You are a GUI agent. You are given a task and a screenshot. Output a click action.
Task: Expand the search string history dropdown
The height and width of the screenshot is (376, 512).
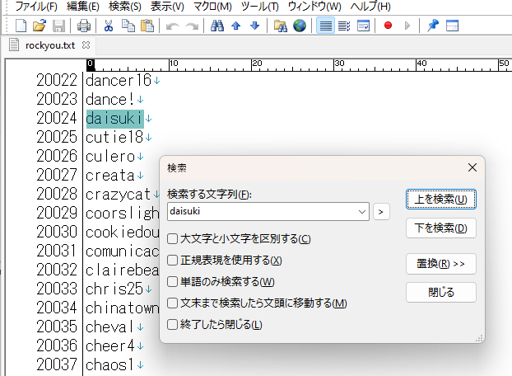click(362, 211)
